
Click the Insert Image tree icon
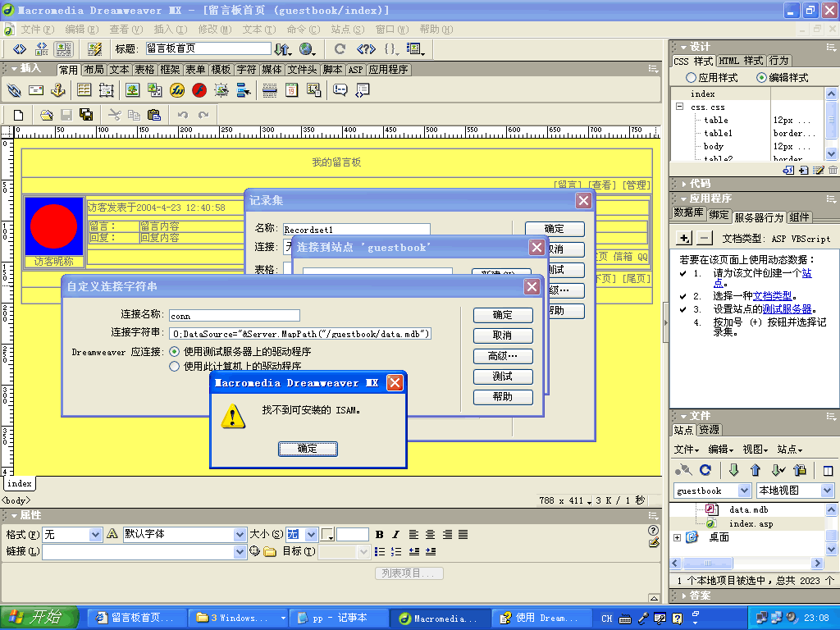point(132,90)
